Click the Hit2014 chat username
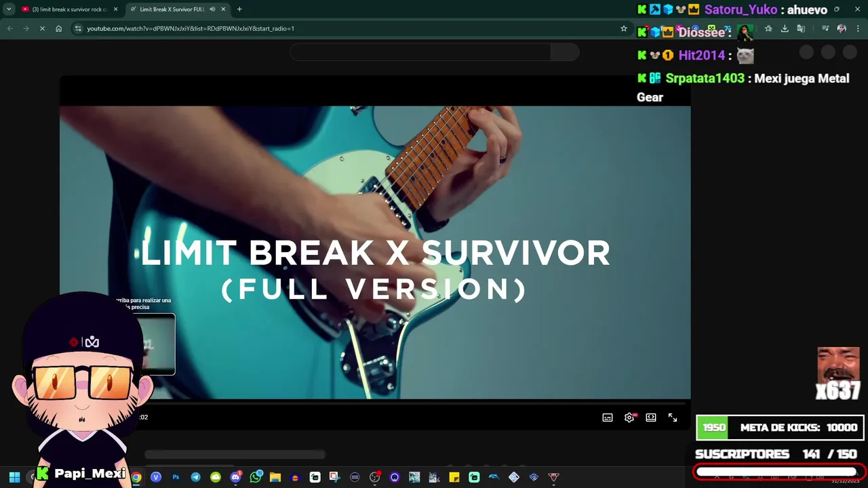Screen dimensions: 868x488 (702, 56)
